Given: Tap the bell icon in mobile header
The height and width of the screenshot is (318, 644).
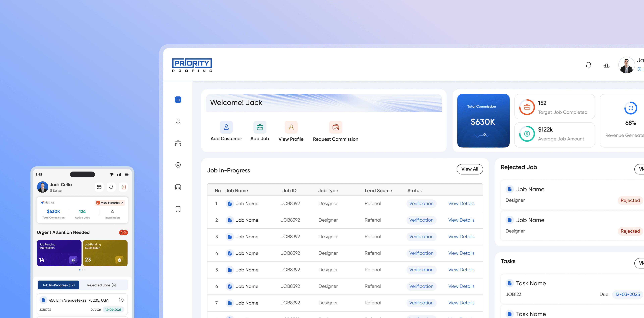Looking at the screenshot, I should tap(111, 187).
